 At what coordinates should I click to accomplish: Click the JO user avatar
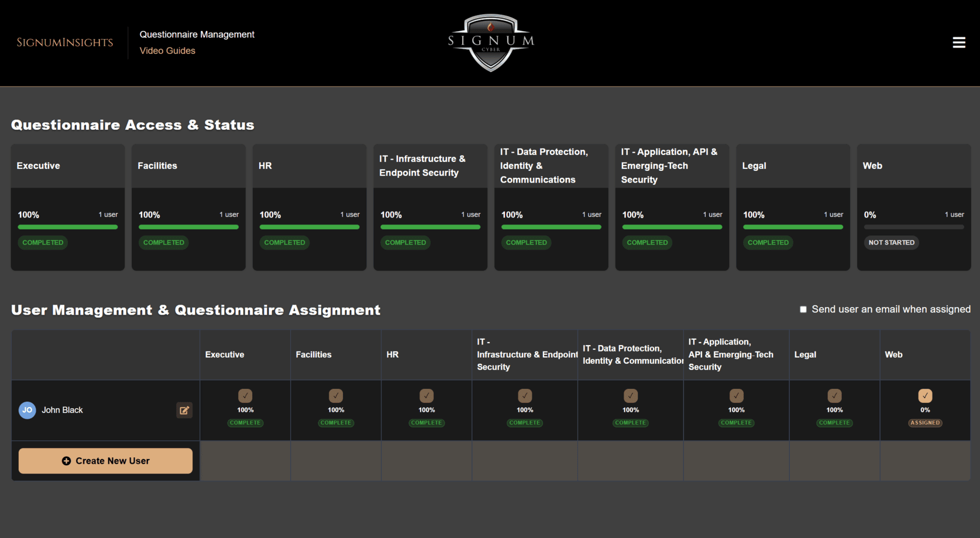point(27,411)
